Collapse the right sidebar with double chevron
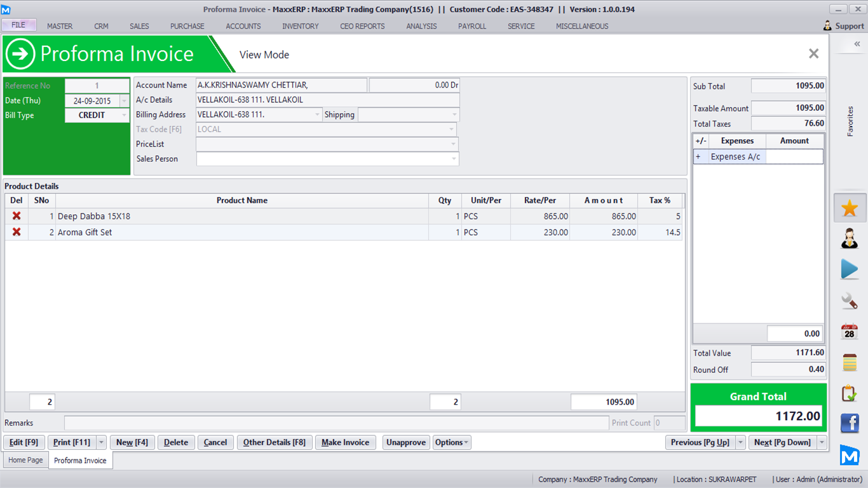The image size is (868, 488). pos(857,44)
